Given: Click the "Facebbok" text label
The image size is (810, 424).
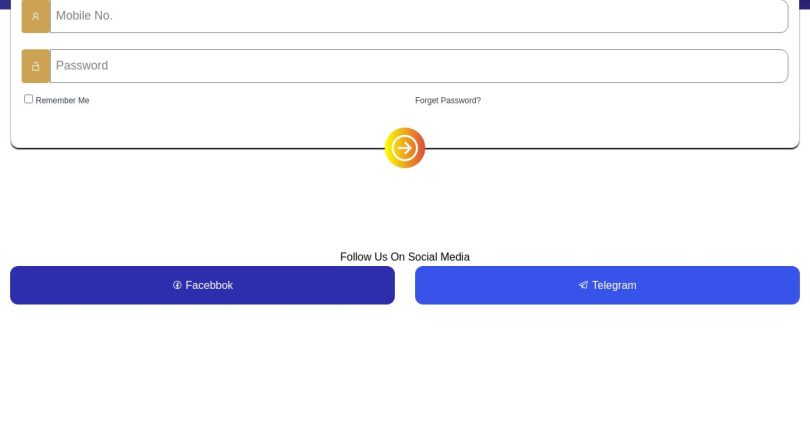Looking at the screenshot, I should coord(209,285).
